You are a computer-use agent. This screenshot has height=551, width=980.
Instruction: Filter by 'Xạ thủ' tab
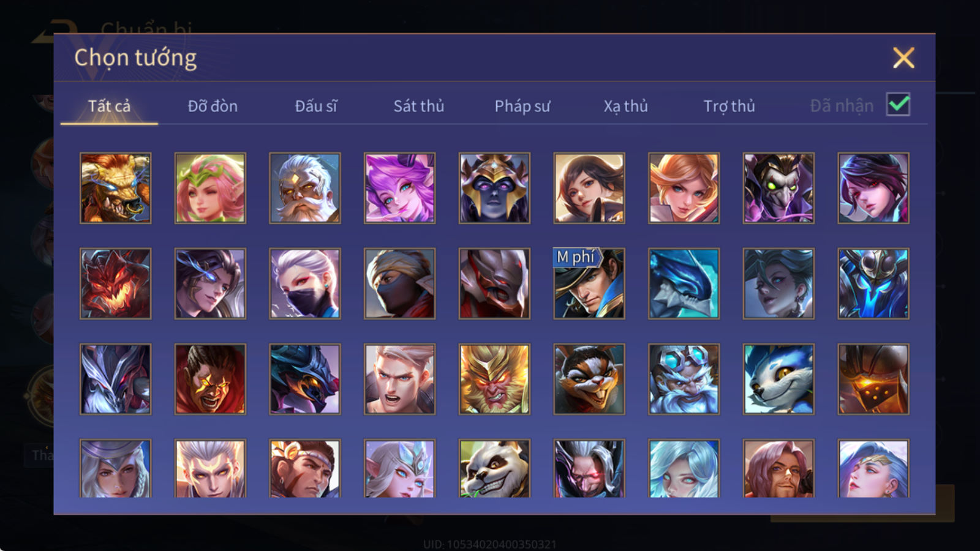click(x=625, y=106)
